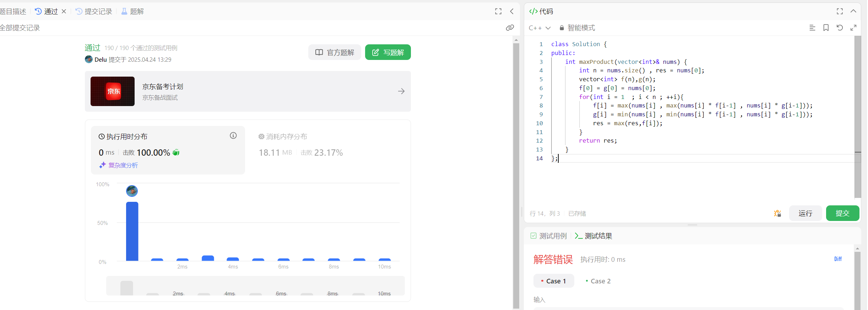Fullscreen the 代码 panel
The image size is (868, 310).
click(840, 11)
